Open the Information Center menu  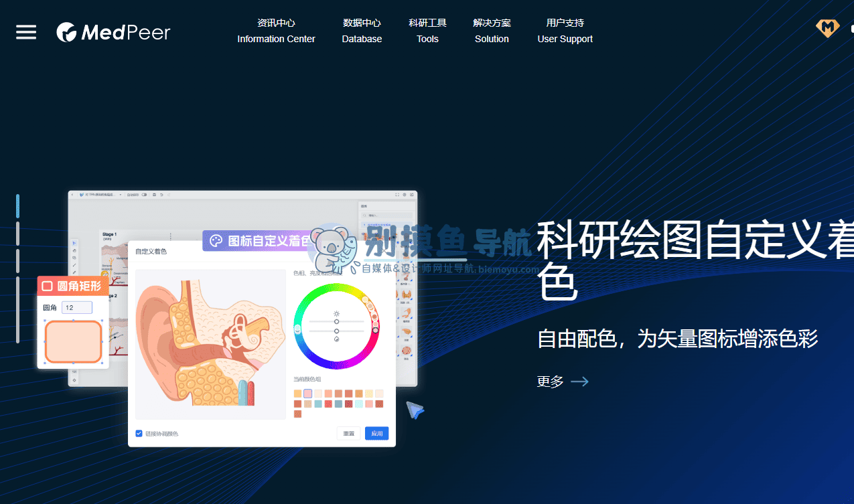[276, 31]
